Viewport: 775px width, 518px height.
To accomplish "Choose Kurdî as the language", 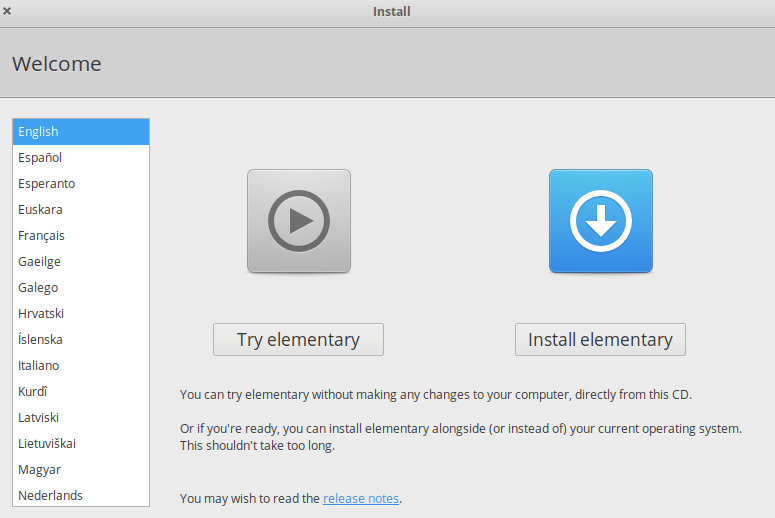I will (81, 391).
